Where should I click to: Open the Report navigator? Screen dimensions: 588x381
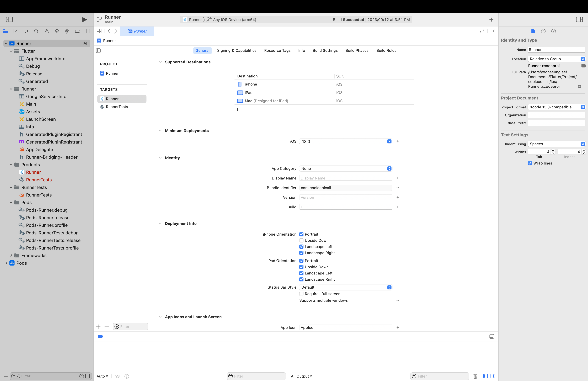[88, 31]
